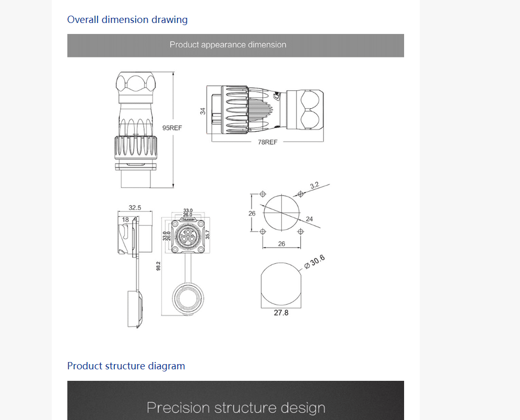
Task: Click the Precision structure design banner text
Action: click(x=235, y=407)
